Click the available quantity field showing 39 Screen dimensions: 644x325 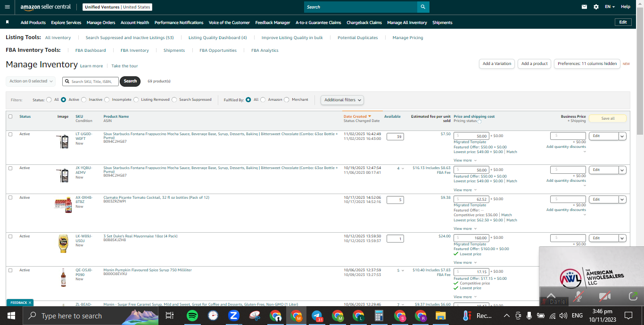(395, 137)
